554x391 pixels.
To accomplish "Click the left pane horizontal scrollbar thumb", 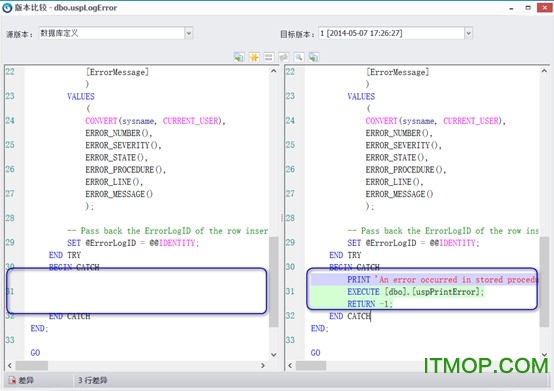I will 32,366.
